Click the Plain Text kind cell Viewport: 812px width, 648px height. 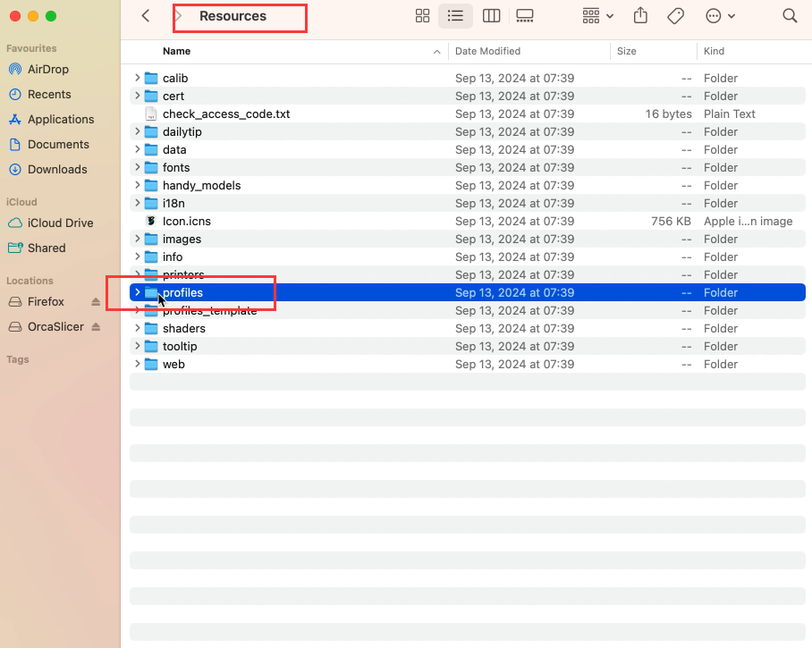(729, 114)
